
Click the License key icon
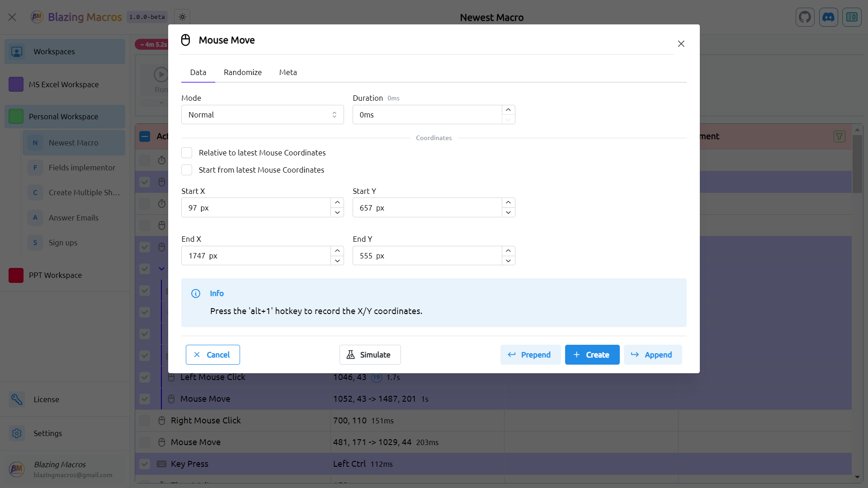(17, 399)
